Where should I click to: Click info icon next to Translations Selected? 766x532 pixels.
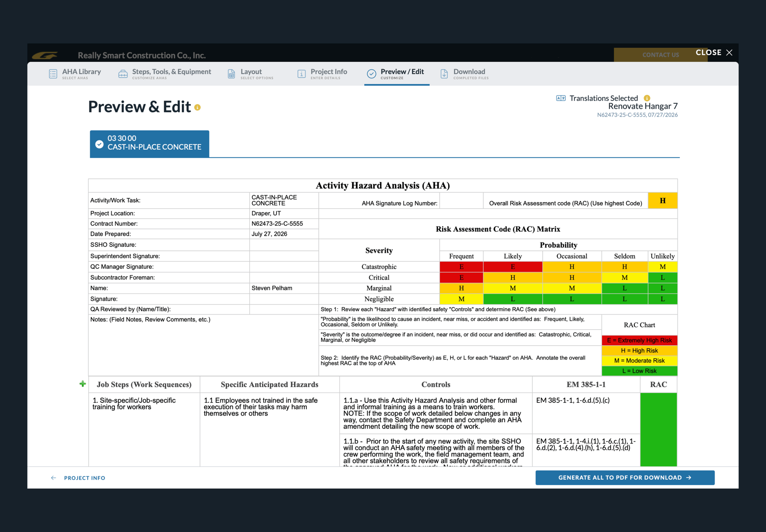tap(647, 98)
